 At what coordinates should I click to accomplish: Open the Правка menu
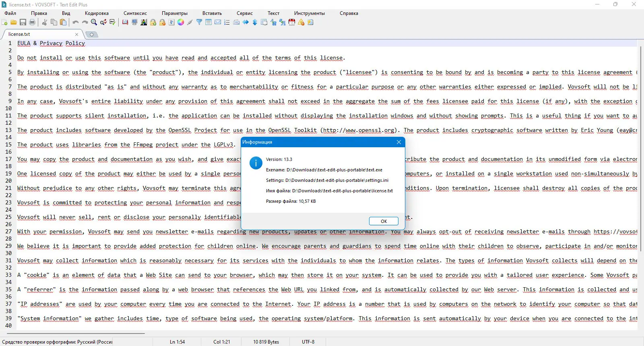pyautogui.click(x=39, y=13)
